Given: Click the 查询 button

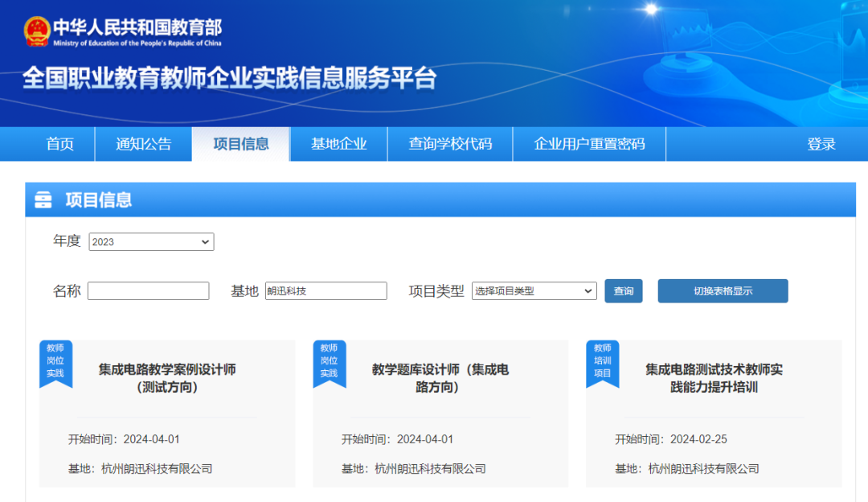Looking at the screenshot, I should click(624, 291).
